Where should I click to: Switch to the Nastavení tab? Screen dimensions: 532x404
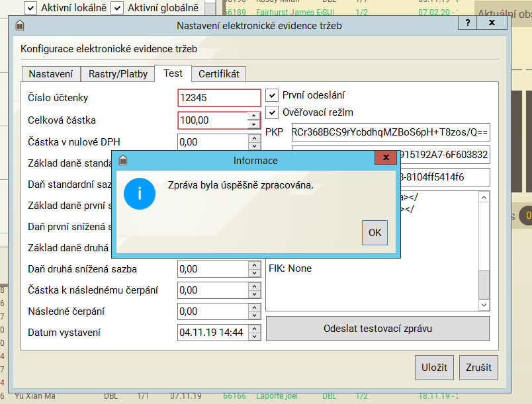coord(51,74)
